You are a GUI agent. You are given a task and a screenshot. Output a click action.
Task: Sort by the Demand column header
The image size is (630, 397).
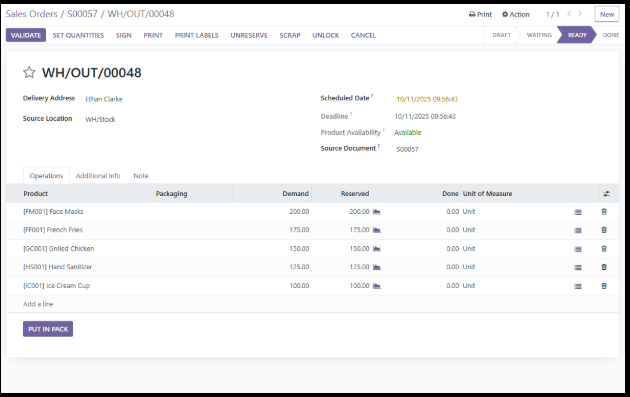coord(295,194)
